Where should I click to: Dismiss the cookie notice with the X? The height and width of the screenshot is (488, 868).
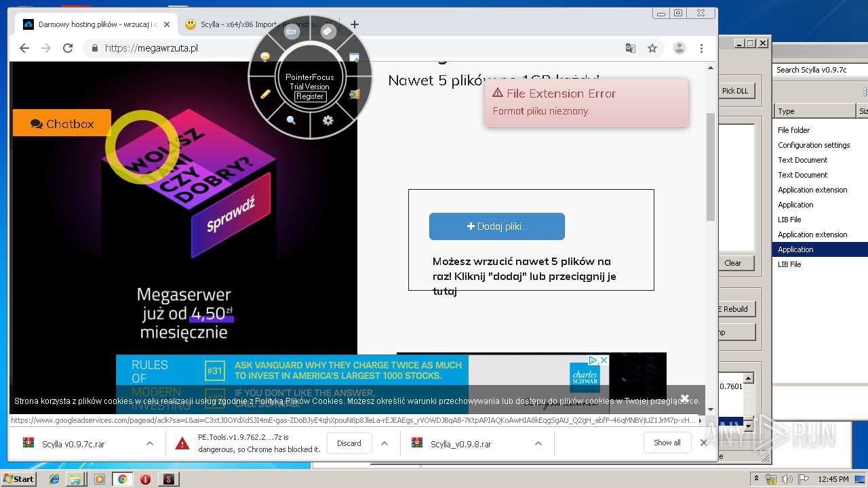point(685,398)
